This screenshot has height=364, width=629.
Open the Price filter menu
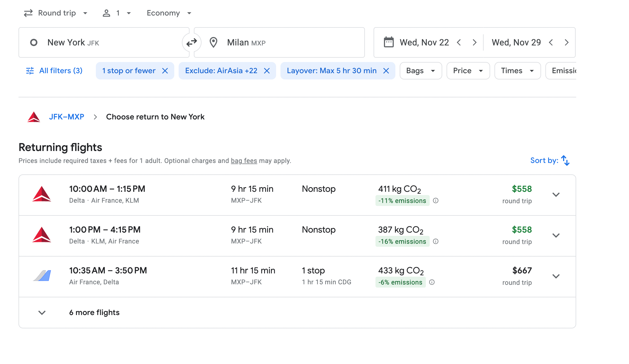(x=468, y=71)
